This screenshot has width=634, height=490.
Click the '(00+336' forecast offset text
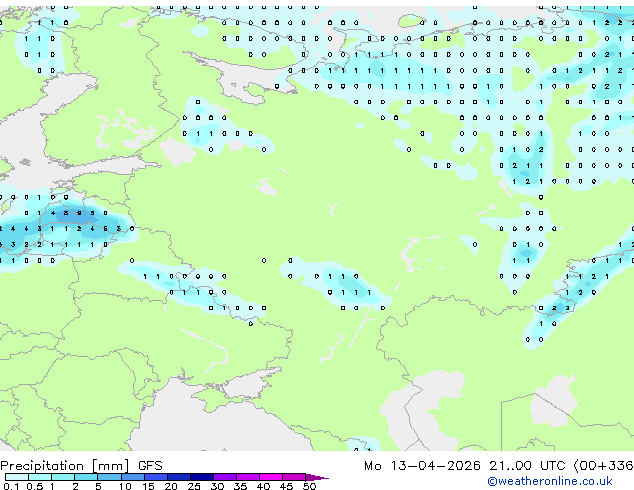603,466
